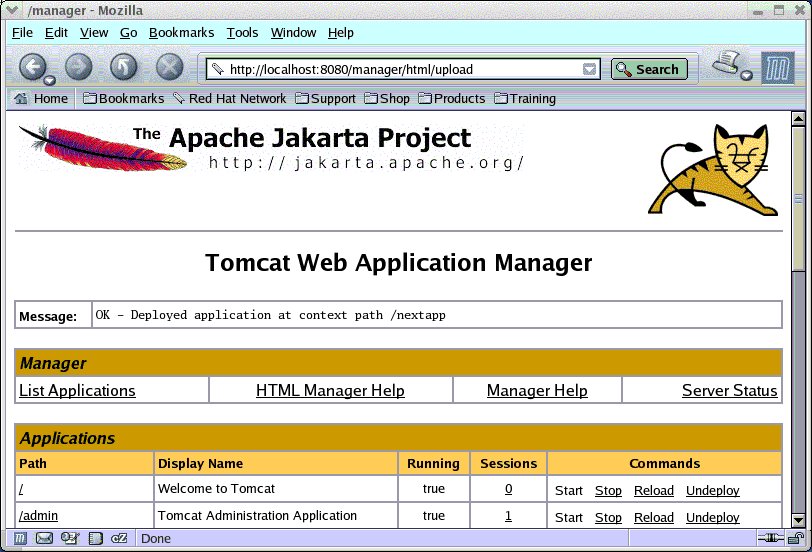Click the deployed /nextapp message text
Screen dimensions: 812x552
point(270,315)
